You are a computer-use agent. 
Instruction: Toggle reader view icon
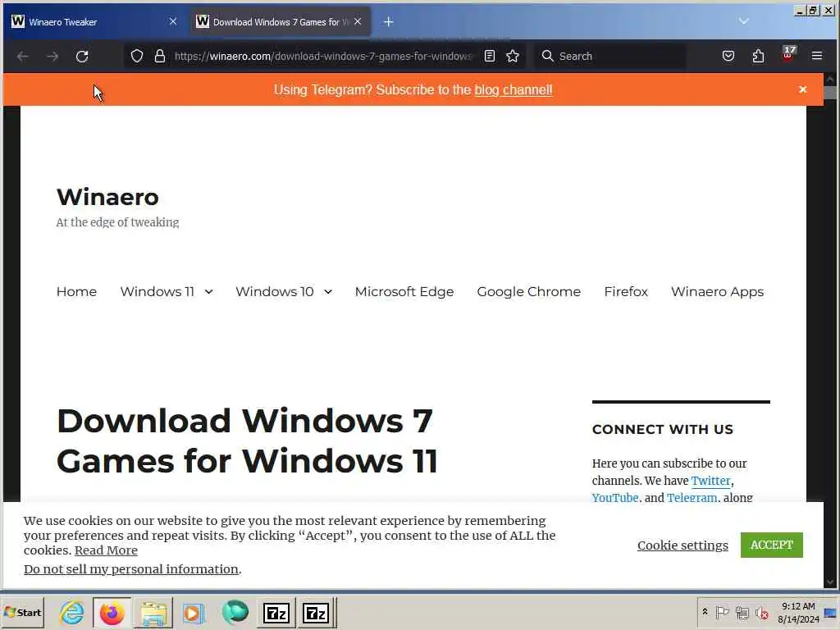pyautogui.click(x=490, y=57)
